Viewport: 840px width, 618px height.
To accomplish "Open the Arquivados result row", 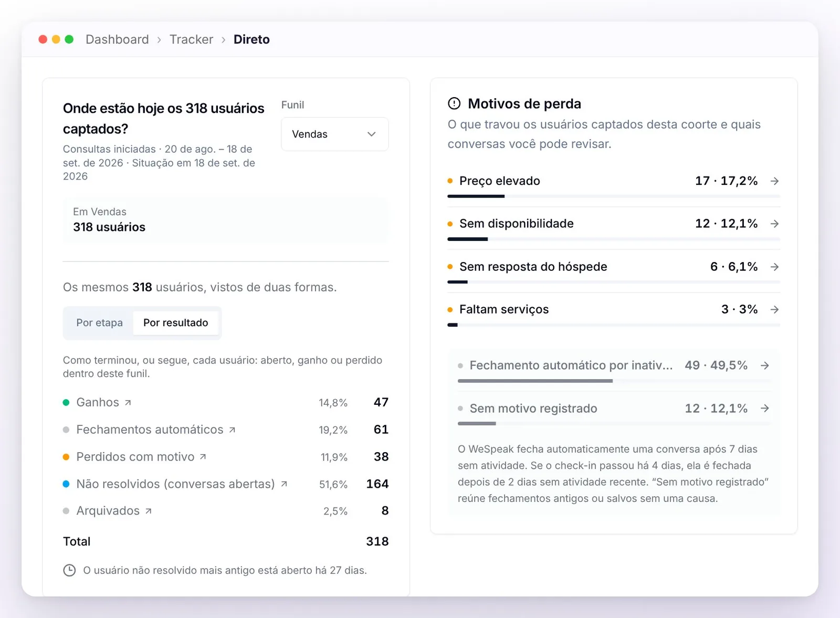I will (x=226, y=511).
